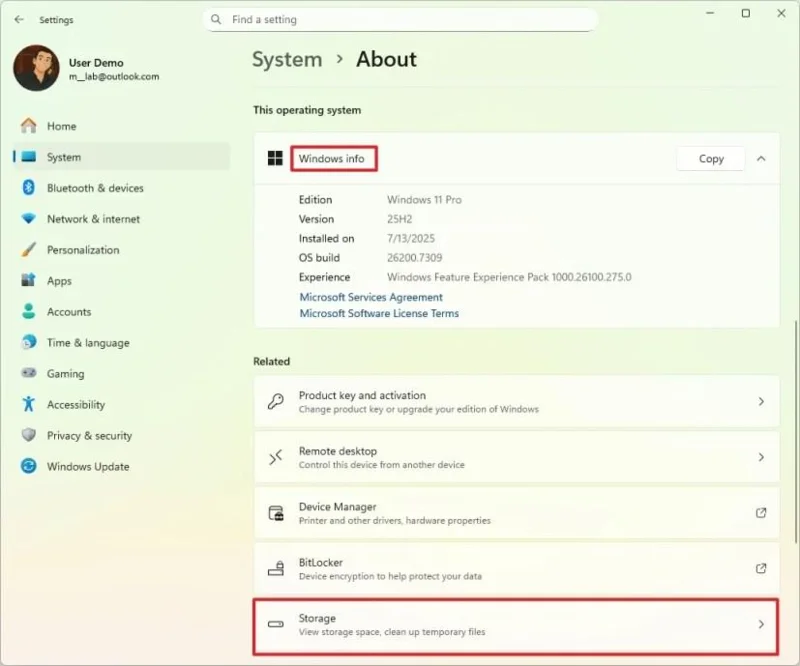Click OS build 26200.7309 value
The image size is (800, 666).
414,258
